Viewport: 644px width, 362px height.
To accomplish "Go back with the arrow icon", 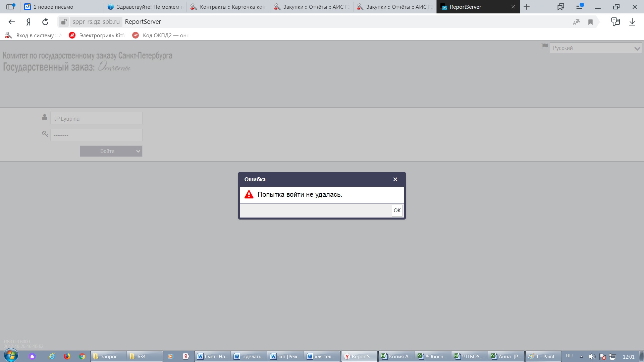I will [x=12, y=22].
